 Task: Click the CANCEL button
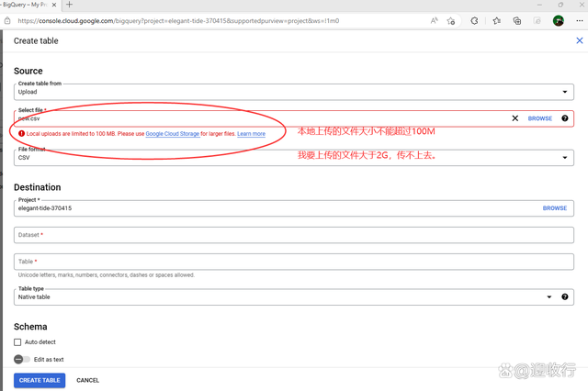88,380
